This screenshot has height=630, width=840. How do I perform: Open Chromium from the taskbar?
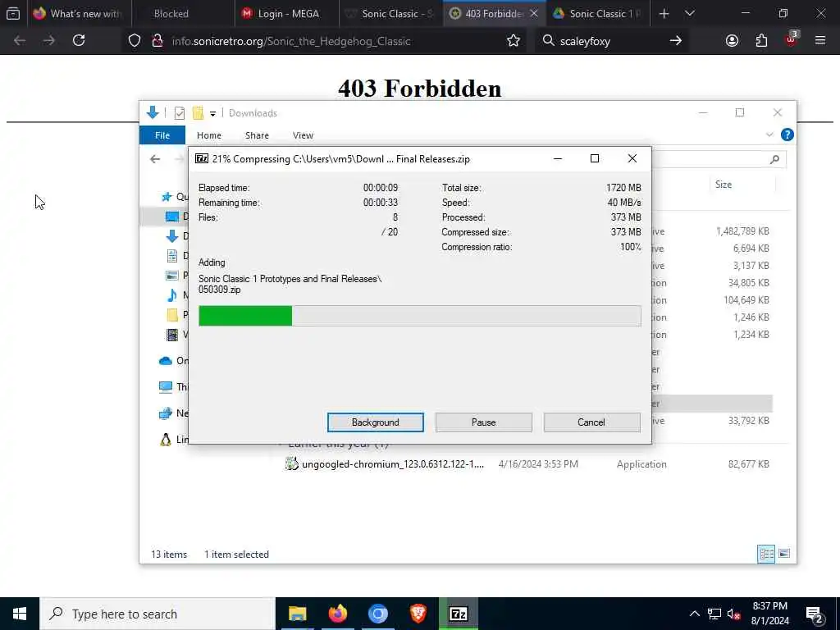[377, 614]
